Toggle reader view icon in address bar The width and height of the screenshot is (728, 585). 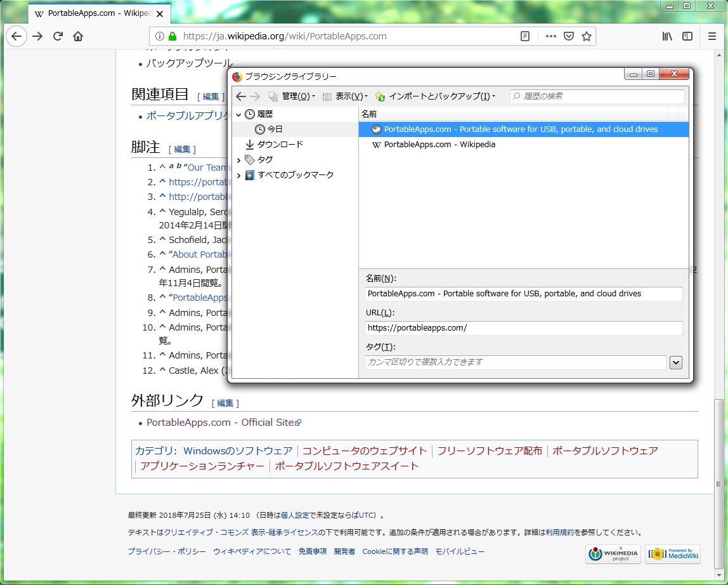(525, 36)
